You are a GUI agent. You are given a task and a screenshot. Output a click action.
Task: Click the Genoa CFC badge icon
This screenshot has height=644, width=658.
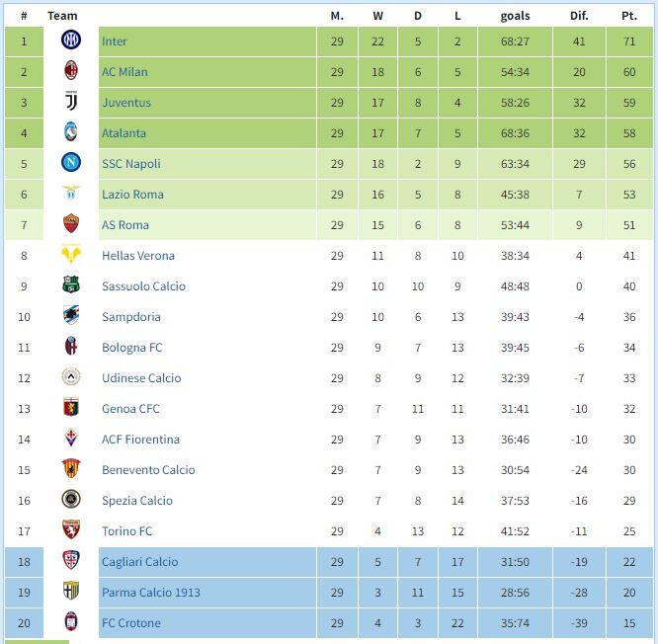pos(71,408)
